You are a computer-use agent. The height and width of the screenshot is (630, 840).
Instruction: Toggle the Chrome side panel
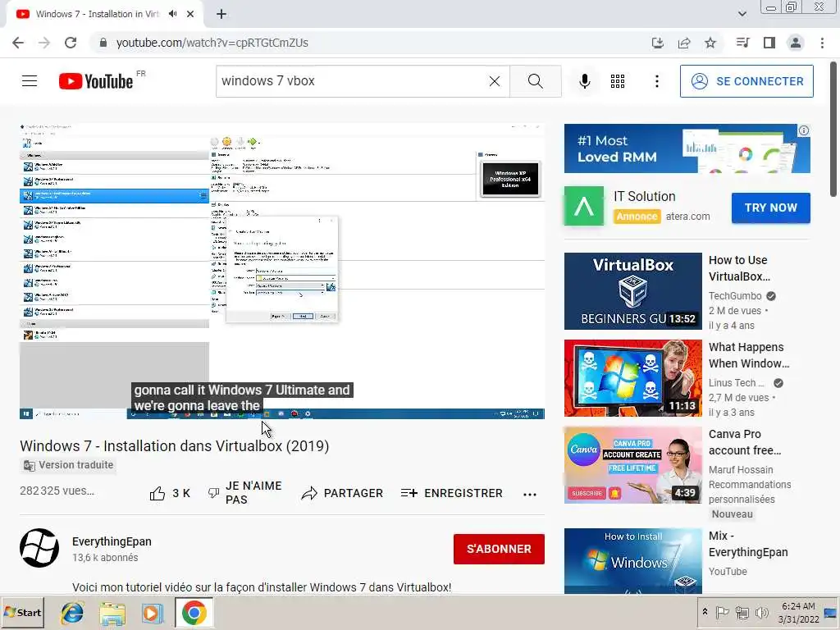point(769,43)
